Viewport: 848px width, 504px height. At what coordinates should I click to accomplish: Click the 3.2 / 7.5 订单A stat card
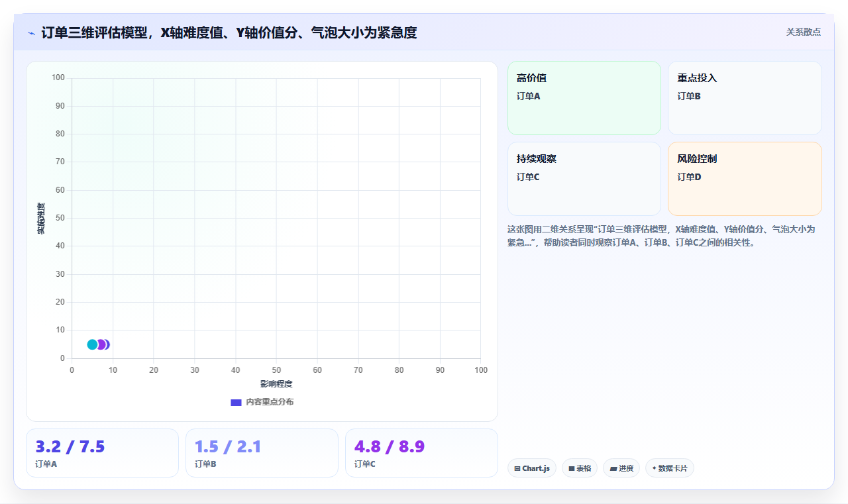(102, 453)
